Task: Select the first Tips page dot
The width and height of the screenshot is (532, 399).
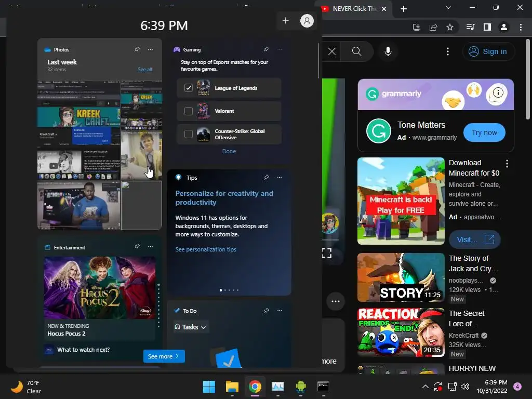Action: point(221,290)
